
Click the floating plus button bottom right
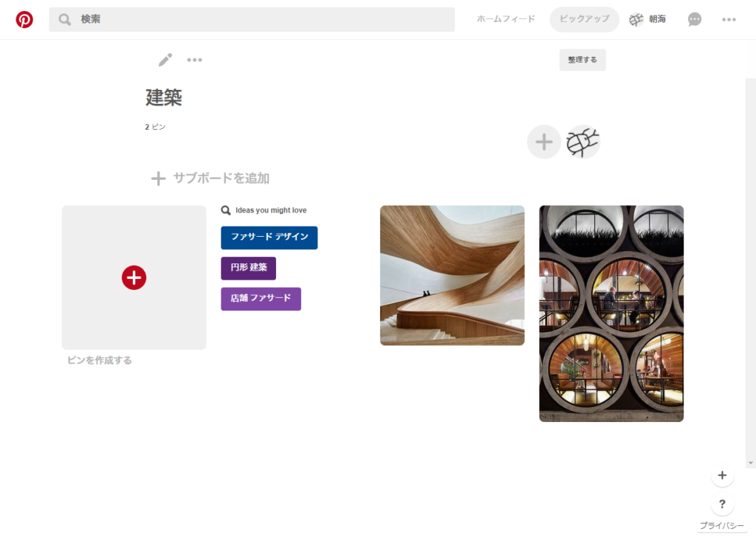click(722, 475)
